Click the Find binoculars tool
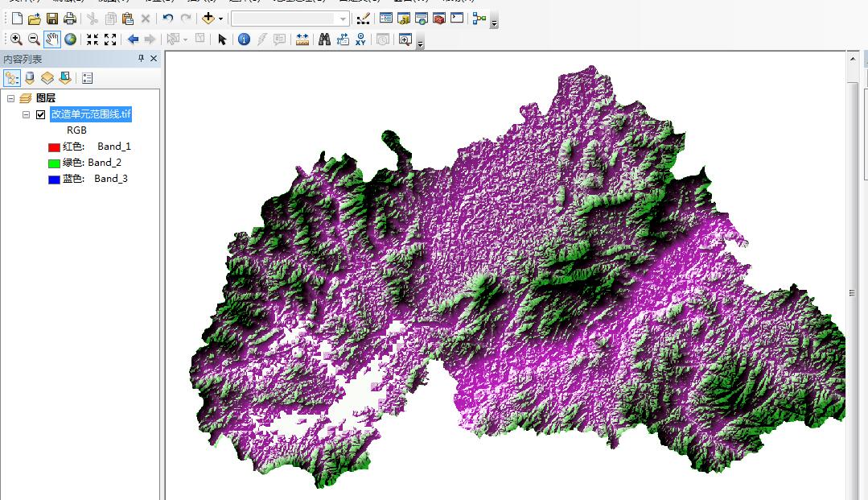Viewport: 868px width, 500px height. click(324, 39)
